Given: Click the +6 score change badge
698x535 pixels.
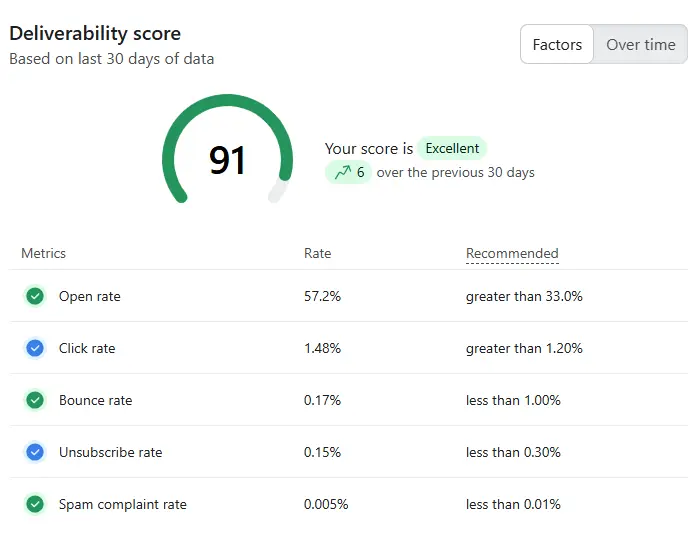Looking at the screenshot, I should point(348,172).
